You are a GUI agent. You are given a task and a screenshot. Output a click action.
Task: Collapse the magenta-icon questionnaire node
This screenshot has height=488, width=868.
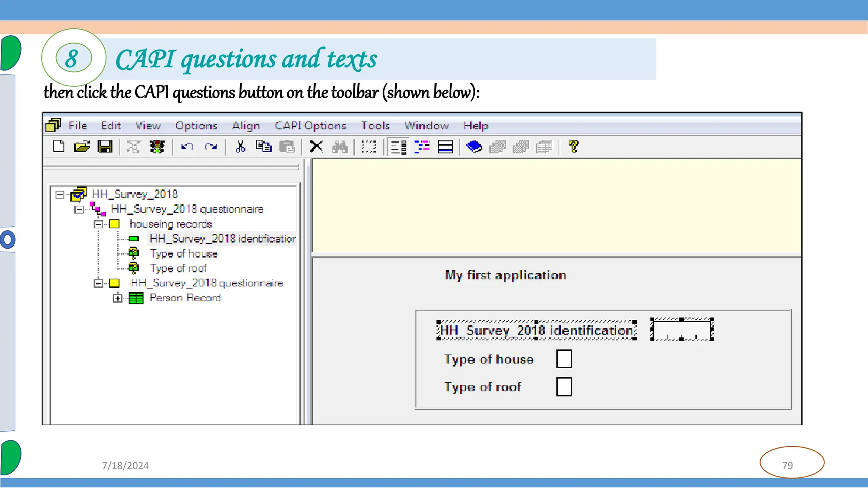[x=79, y=210]
